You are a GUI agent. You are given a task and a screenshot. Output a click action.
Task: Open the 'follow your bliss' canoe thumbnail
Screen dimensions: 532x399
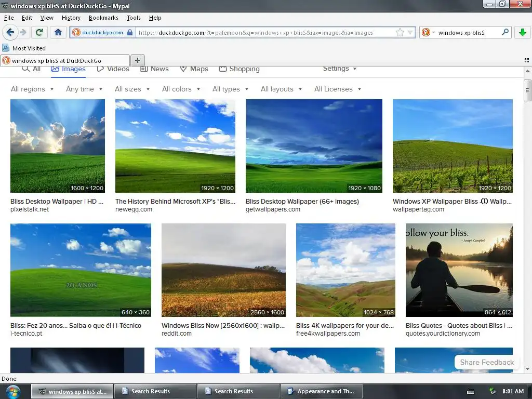(x=459, y=270)
